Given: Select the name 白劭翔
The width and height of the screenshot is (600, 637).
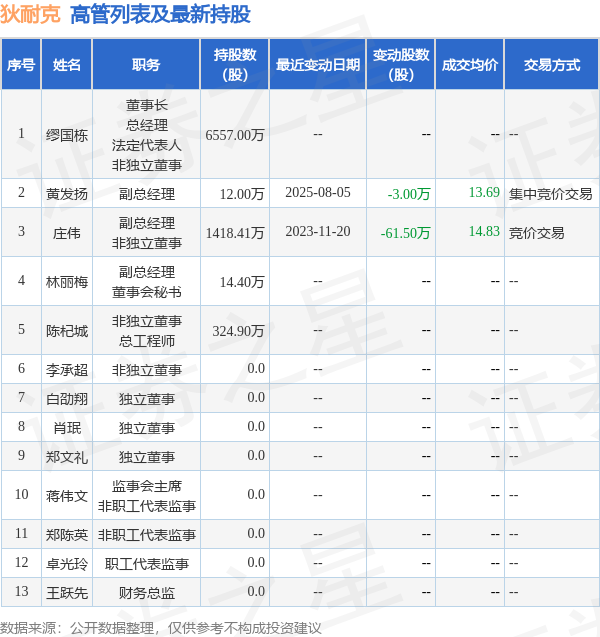Looking at the screenshot, I should [x=67, y=399].
